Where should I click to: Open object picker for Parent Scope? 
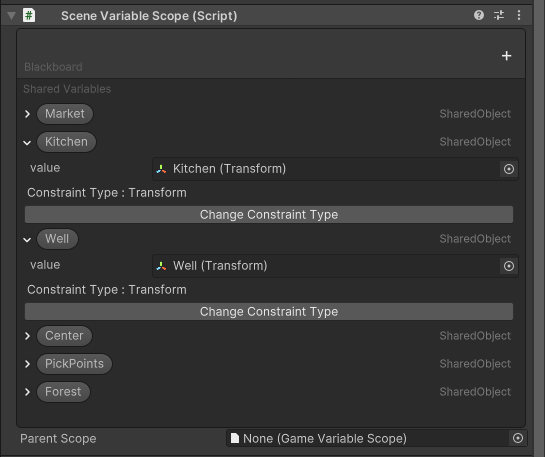coord(518,438)
